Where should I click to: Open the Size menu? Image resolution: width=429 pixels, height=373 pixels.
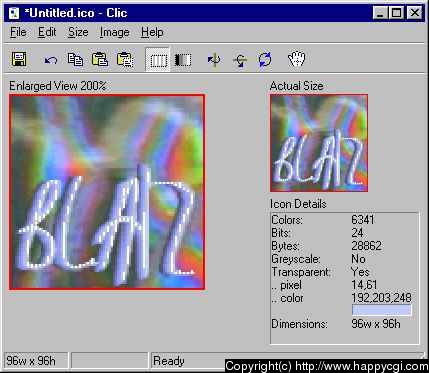(x=78, y=32)
